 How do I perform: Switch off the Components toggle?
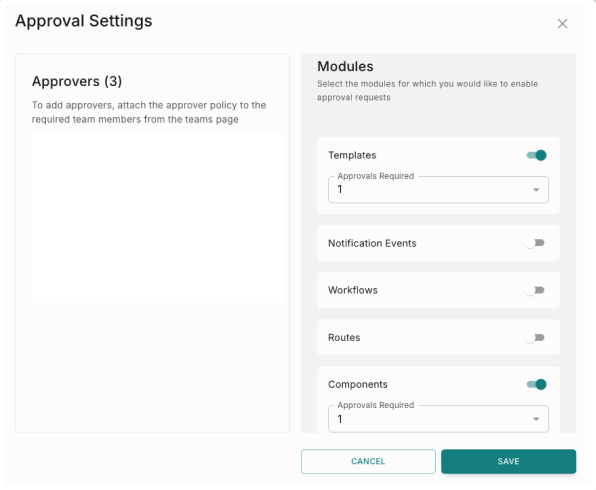[x=536, y=384]
